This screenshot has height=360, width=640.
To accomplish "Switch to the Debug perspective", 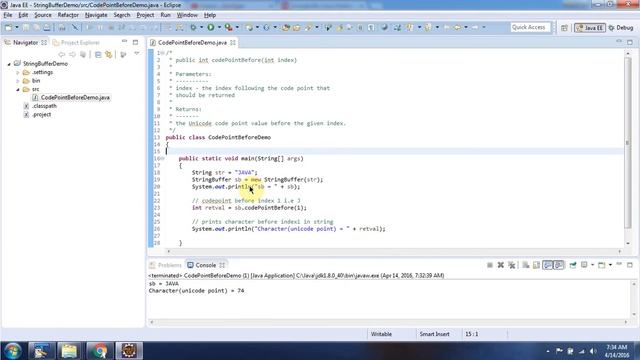I will point(621,28).
